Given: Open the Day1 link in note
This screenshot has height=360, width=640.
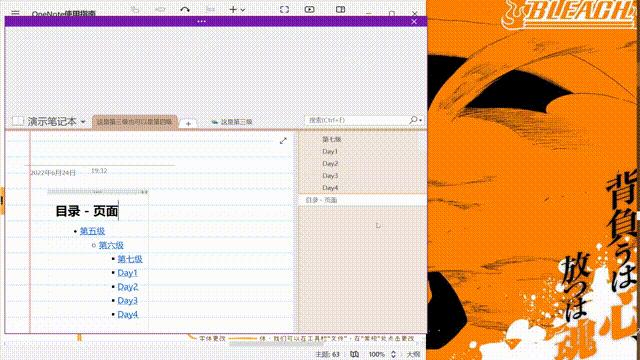Looking at the screenshot, I should (127, 273).
